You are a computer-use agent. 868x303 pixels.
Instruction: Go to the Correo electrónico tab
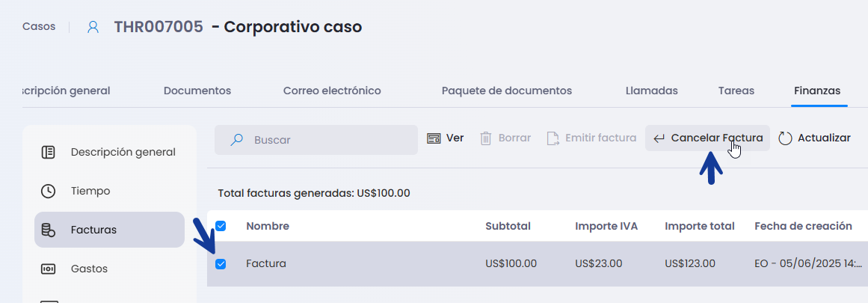pyautogui.click(x=332, y=91)
